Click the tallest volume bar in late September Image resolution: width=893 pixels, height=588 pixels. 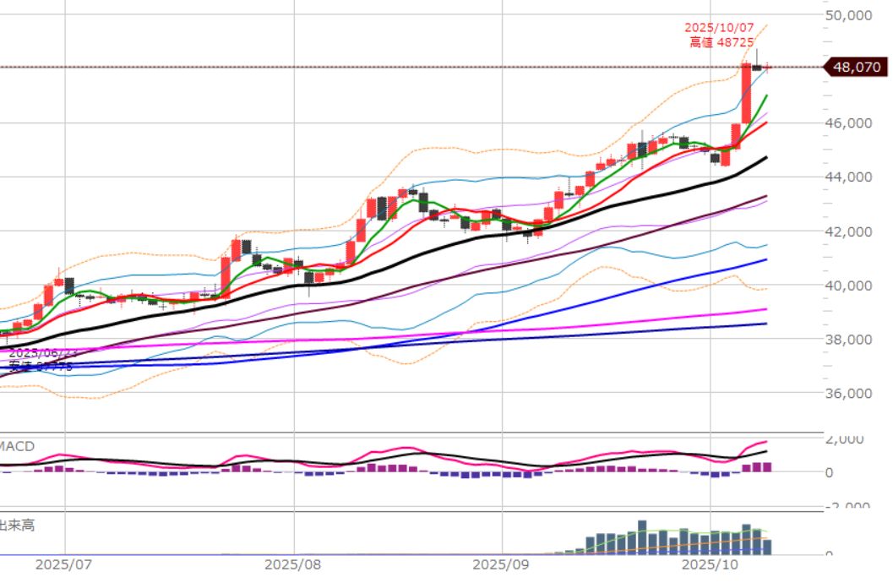coord(642,537)
